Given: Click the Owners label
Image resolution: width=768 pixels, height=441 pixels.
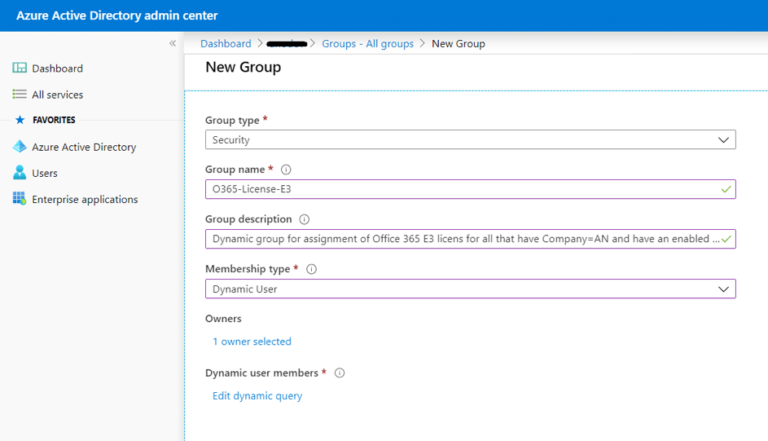Looking at the screenshot, I should (x=223, y=318).
